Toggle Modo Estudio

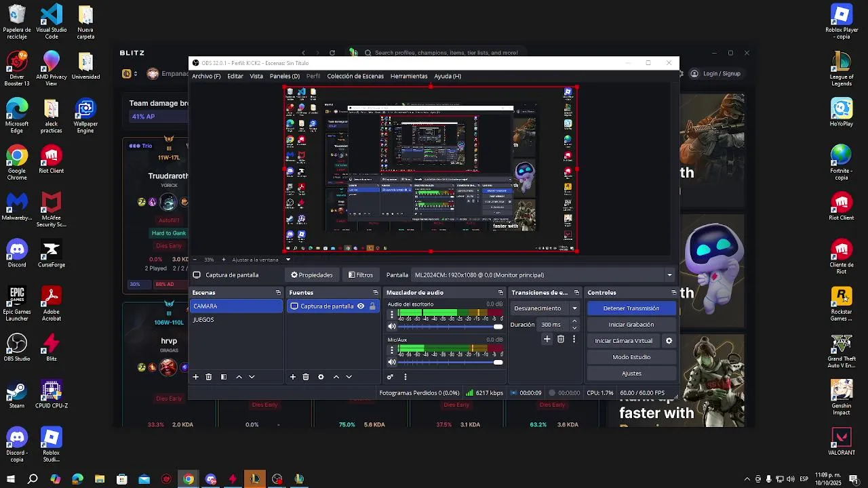point(631,357)
